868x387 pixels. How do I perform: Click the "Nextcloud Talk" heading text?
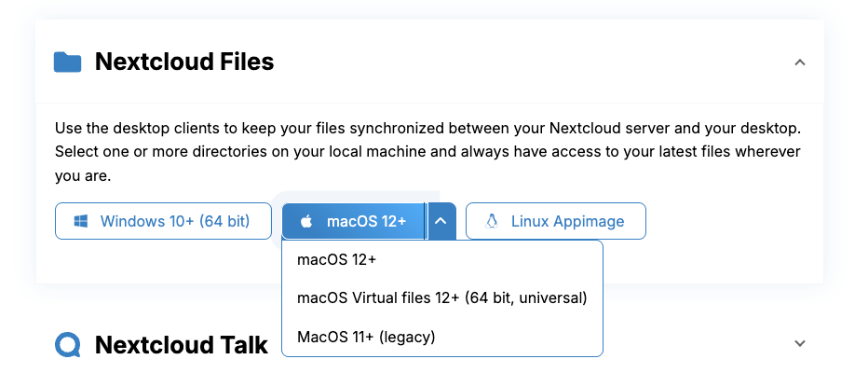[182, 345]
